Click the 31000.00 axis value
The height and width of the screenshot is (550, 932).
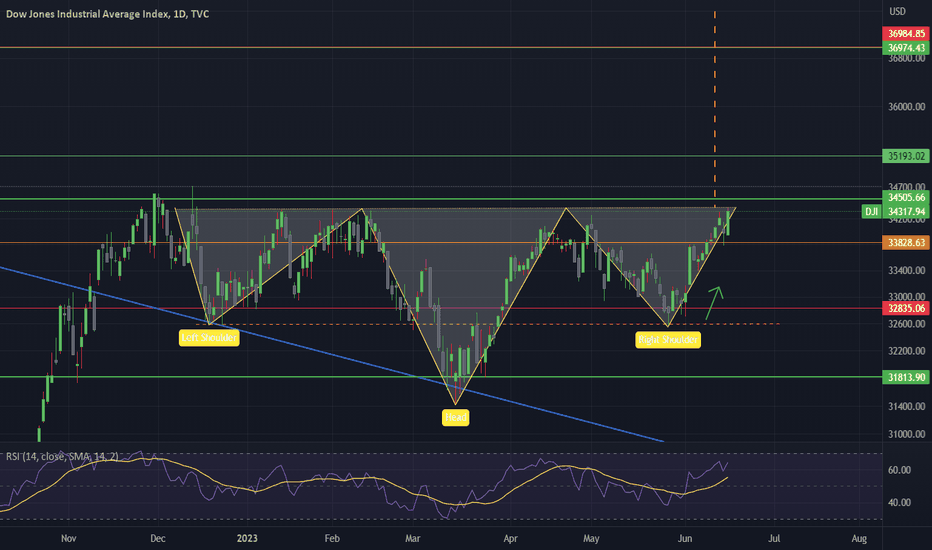906,435
